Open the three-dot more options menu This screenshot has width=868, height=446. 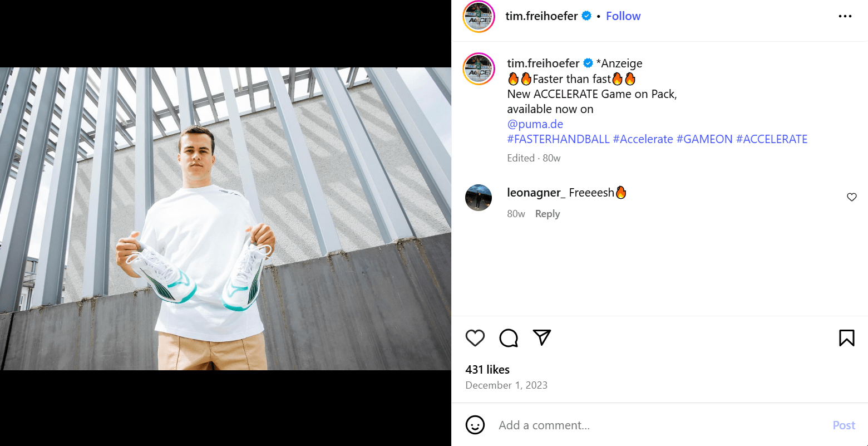click(845, 16)
